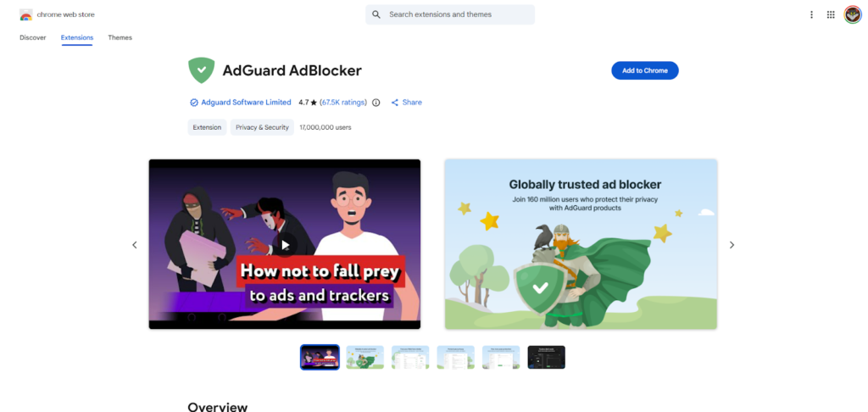Open the three-dot more options menu
Screen dimensions: 868x412
point(811,15)
